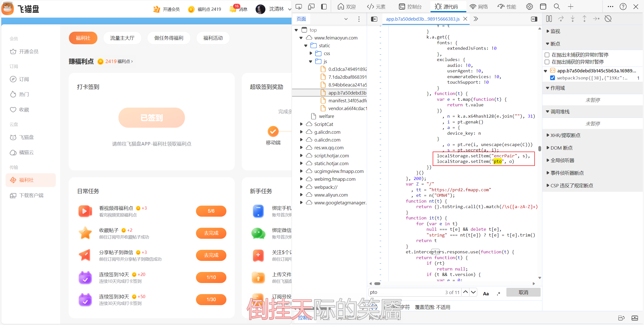Uncheck the webpackJsonp breakpoint checkbox
The image size is (644, 325).
[552, 78]
